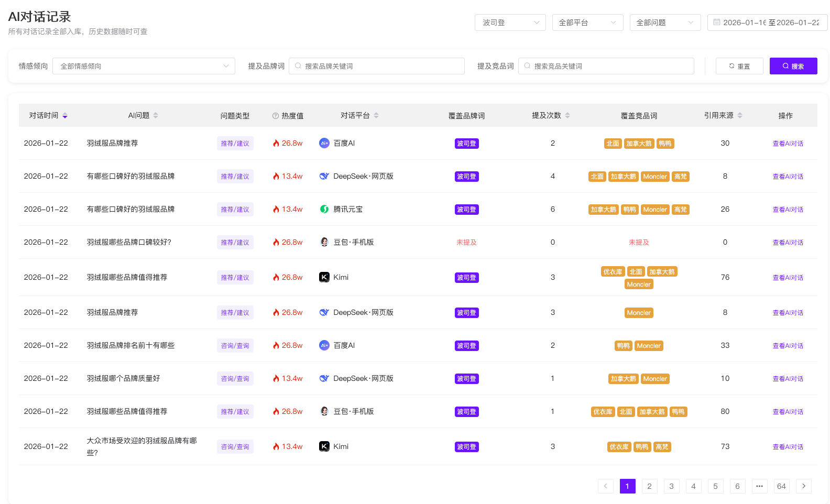Go to next page with right arrow
The image size is (830, 504).
803,486
